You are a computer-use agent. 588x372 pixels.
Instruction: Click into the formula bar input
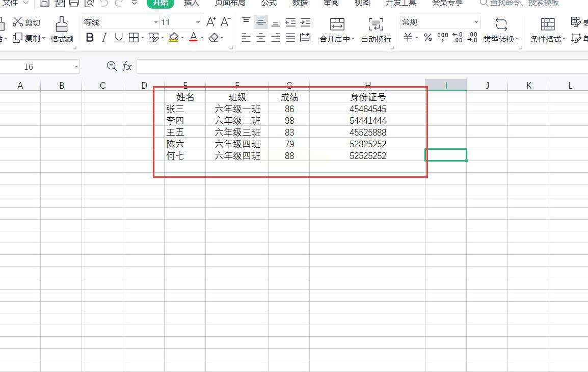[362, 67]
